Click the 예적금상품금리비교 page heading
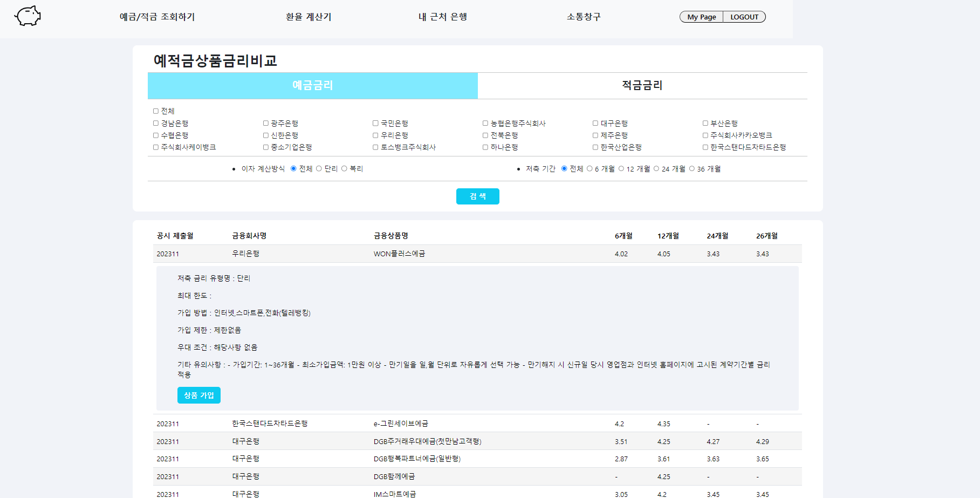The image size is (980, 498). [215, 60]
